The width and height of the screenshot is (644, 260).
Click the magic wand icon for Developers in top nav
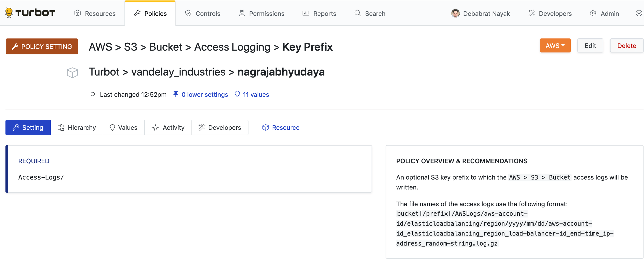tap(531, 13)
